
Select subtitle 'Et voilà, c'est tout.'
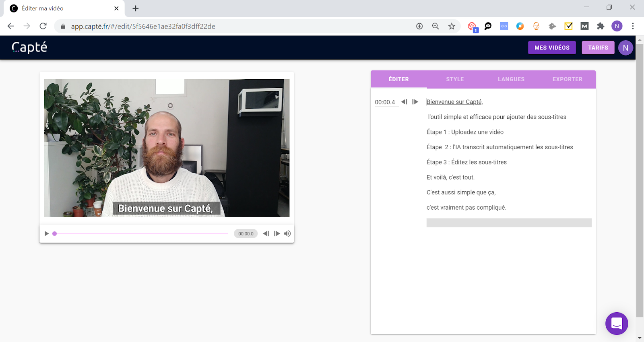tap(451, 177)
